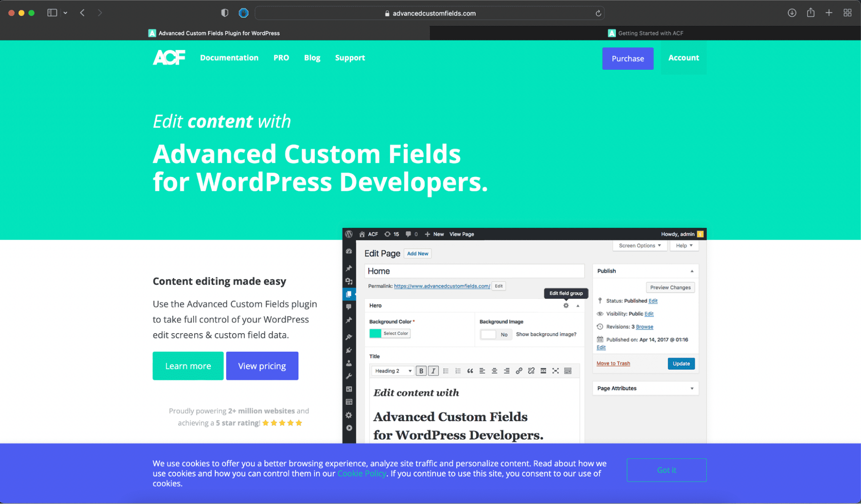Image resolution: width=861 pixels, height=504 pixels.
Task: Click View Page in admin bar
Action: pyautogui.click(x=462, y=234)
